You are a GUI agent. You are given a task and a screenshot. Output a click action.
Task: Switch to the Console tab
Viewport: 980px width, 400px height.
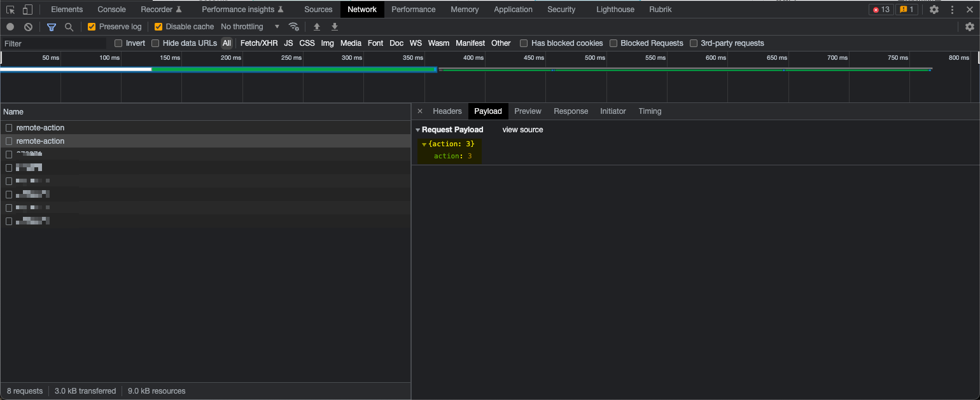pos(111,10)
